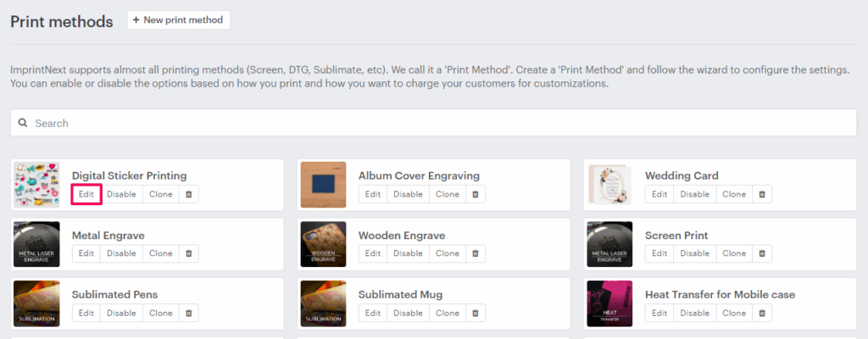The width and height of the screenshot is (868, 339).
Task: Create a new print method
Action: pyautogui.click(x=178, y=19)
